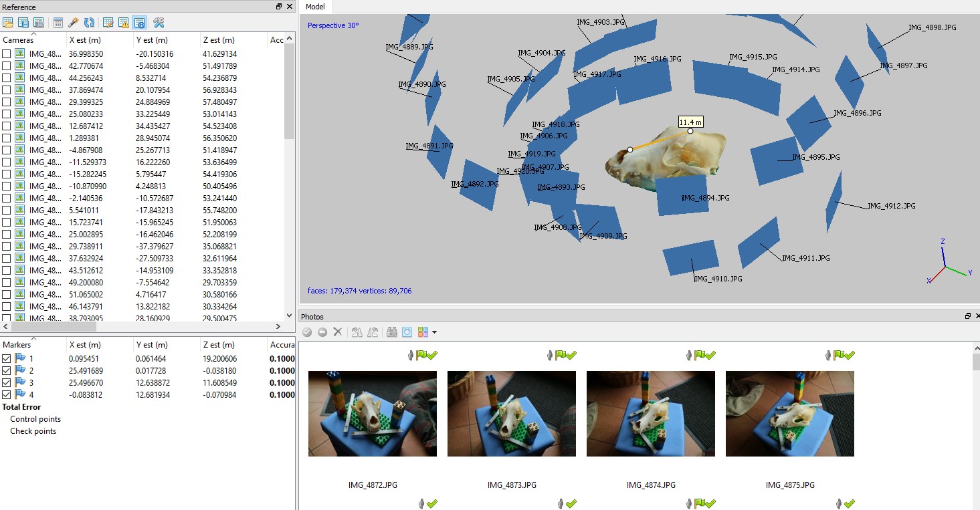Screen dimensions: 980x510
Task: Uncheck marker 3 checkbox
Action: point(7,383)
